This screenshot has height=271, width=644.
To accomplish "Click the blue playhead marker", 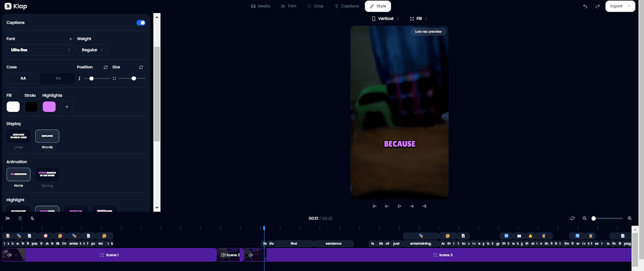I will [264, 228].
